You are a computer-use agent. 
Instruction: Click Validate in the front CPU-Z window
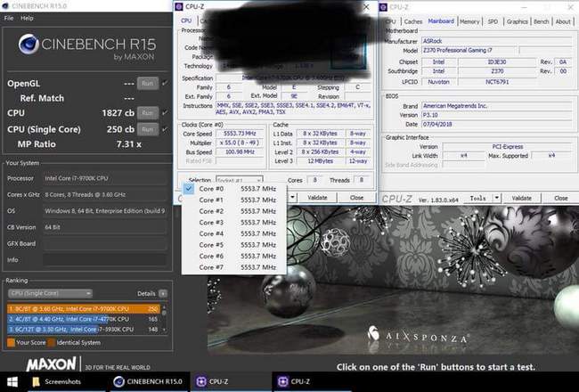(x=317, y=198)
